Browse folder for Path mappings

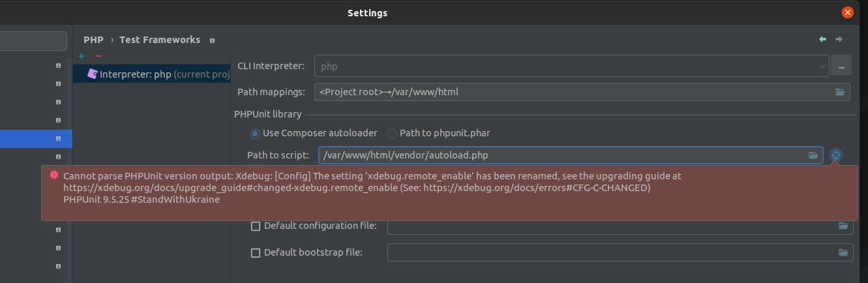[840, 92]
